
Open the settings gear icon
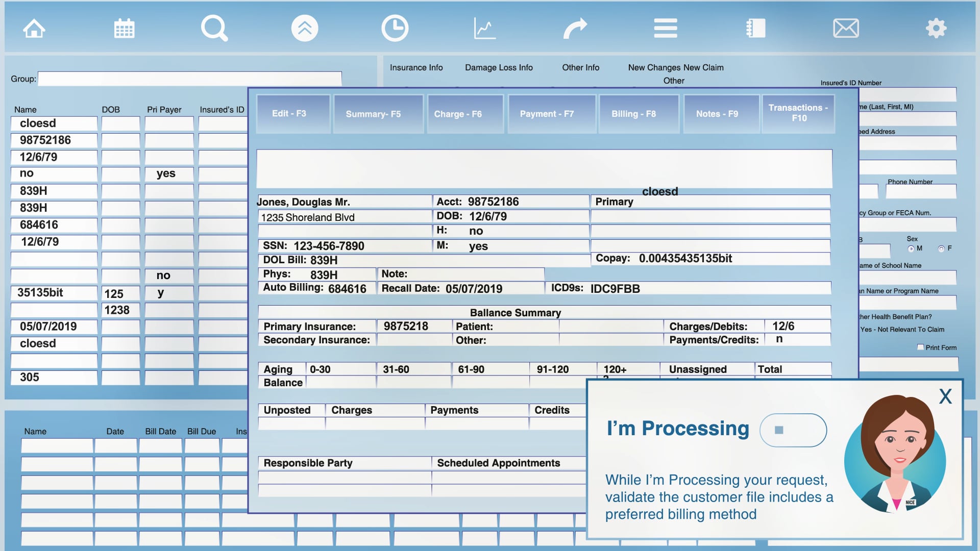(936, 29)
